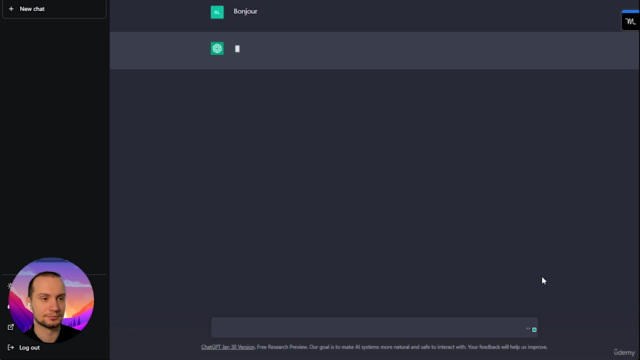This screenshot has height=360, width=640.
Task: Click the arrow icon beside Log out
Action: pos(11,347)
